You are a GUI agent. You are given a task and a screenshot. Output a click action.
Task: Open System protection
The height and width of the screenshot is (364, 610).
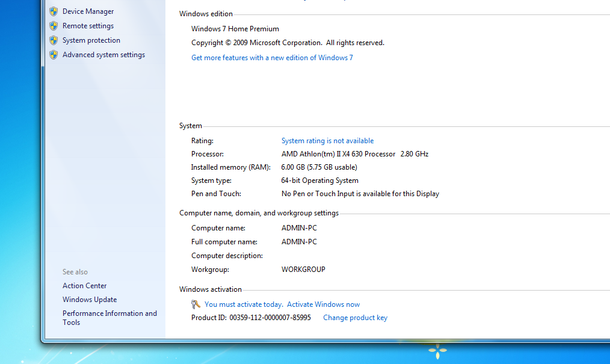pyautogui.click(x=91, y=40)
